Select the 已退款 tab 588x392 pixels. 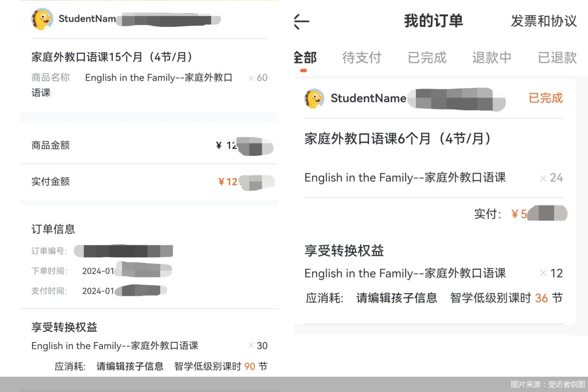click(x=556, y=58)
